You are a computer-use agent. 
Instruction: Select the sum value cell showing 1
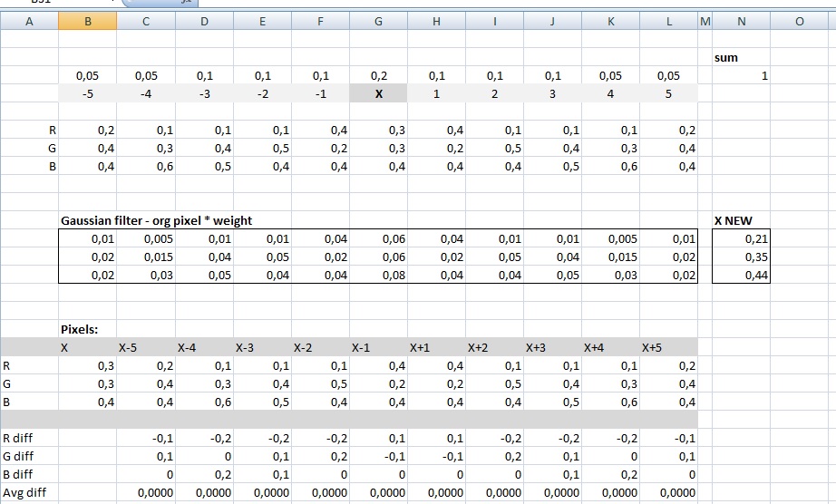click(742, 76)
